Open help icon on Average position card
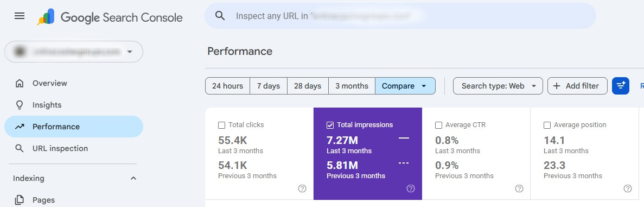Screen dimensions: 644x207 pos(628,189)
